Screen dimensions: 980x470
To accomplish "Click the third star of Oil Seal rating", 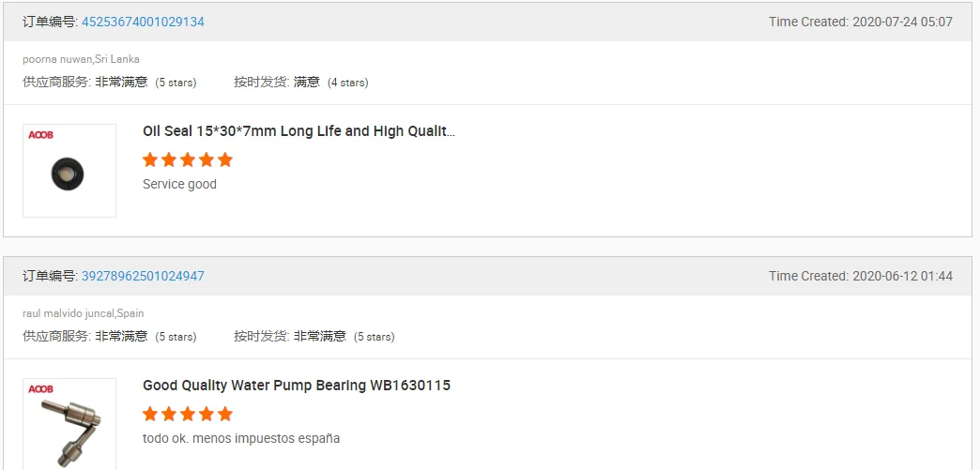I will point(188,160).
